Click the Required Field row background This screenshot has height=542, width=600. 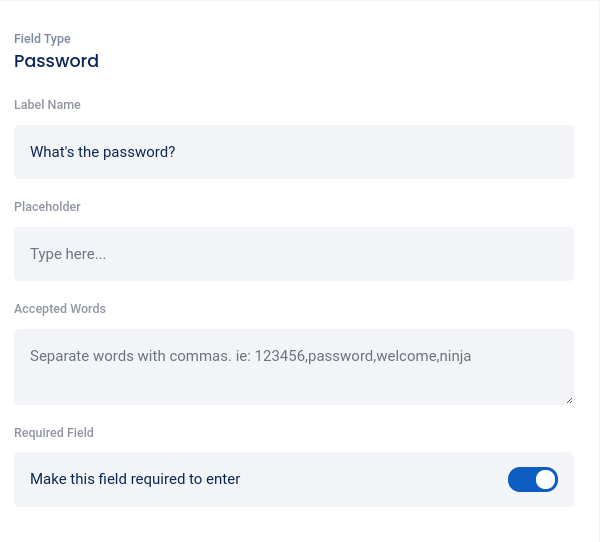pyautogui.click(x=380, y=480)
